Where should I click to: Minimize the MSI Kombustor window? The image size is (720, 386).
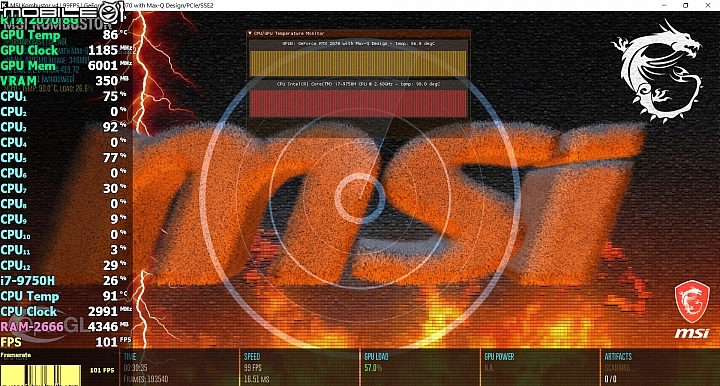click(x=664, y=6)
